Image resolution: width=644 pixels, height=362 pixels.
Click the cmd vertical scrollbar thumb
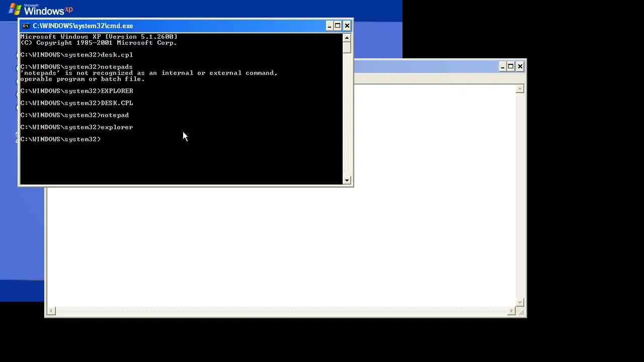[x=347, y=47]
